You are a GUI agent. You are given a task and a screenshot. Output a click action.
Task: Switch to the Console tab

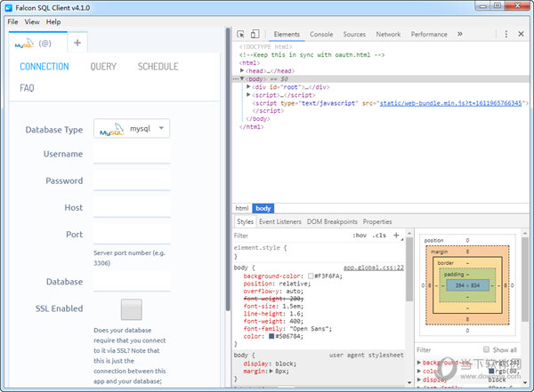pos(321,34)
